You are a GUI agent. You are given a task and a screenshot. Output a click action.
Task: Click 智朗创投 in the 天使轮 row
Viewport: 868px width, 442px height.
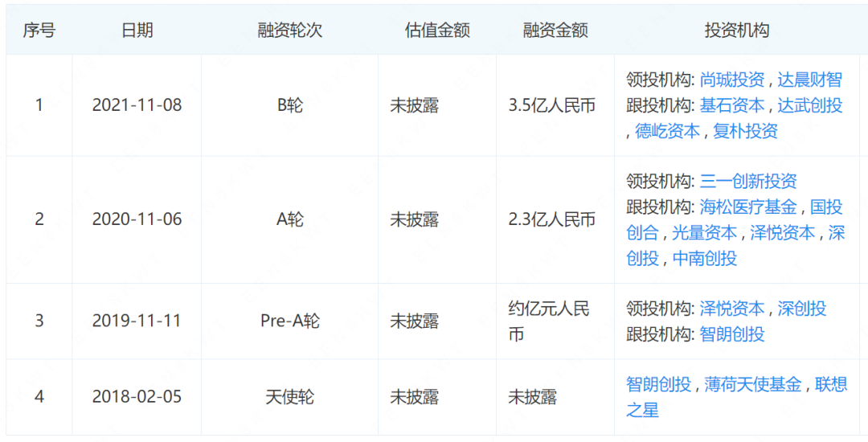pyautogui.click(x=659, y=384)
